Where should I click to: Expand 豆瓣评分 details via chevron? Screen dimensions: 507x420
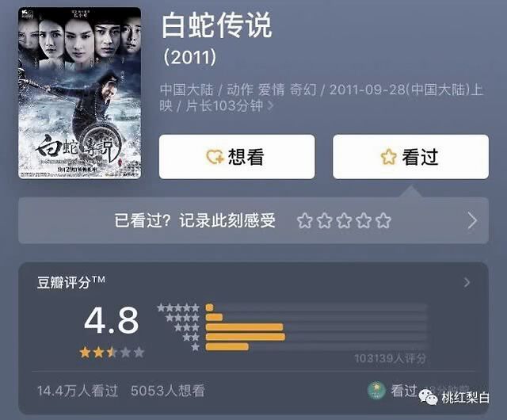[467, 282]
